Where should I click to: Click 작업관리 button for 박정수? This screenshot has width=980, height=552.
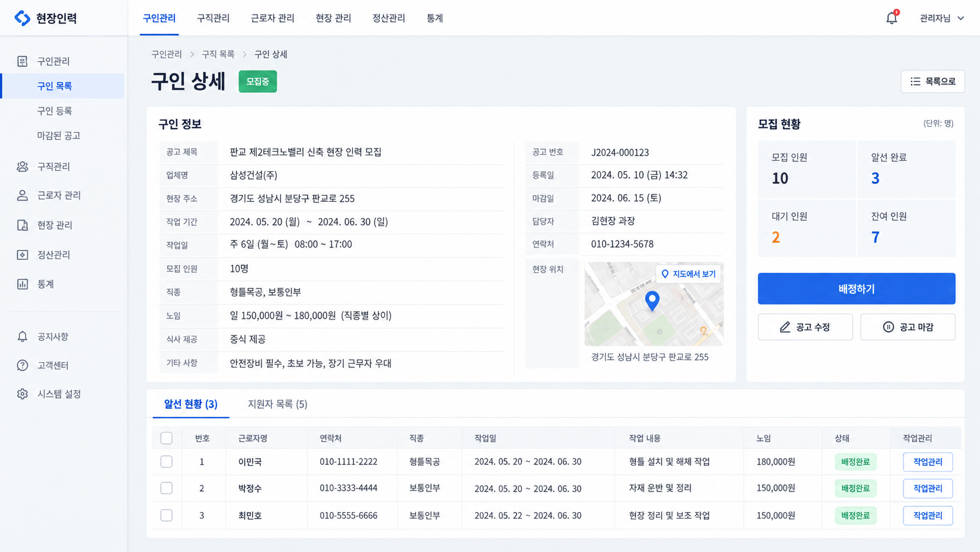click(928, 488)
